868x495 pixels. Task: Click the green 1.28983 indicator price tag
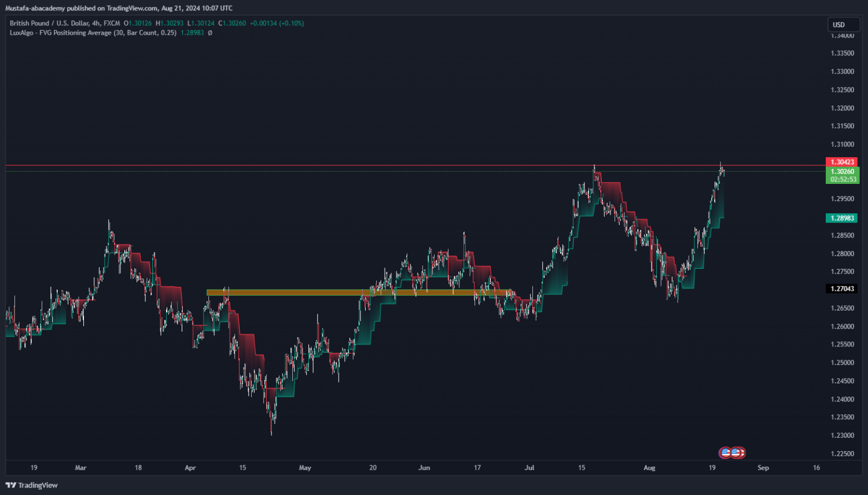click(842, 218)
